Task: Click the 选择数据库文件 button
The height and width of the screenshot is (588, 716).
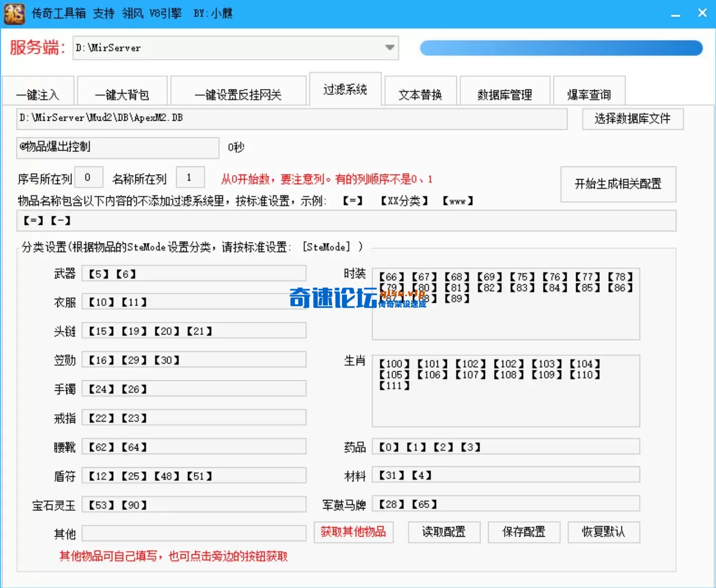Action: coord(632,119)
